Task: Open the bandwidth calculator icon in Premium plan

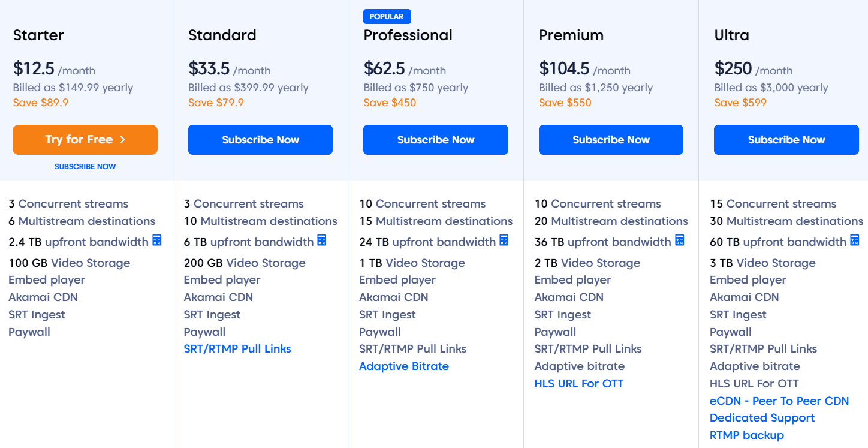Action: pyautogui.click(x=680, y=241)
